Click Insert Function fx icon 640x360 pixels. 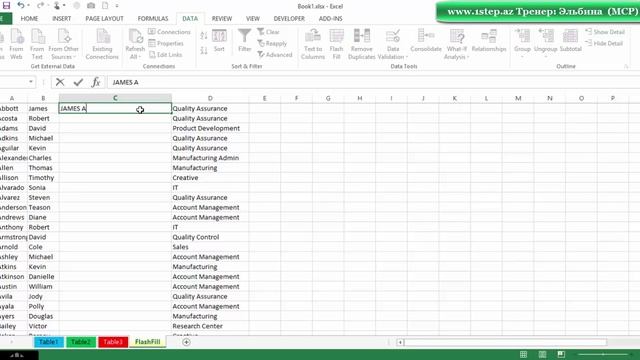[96, 82]
